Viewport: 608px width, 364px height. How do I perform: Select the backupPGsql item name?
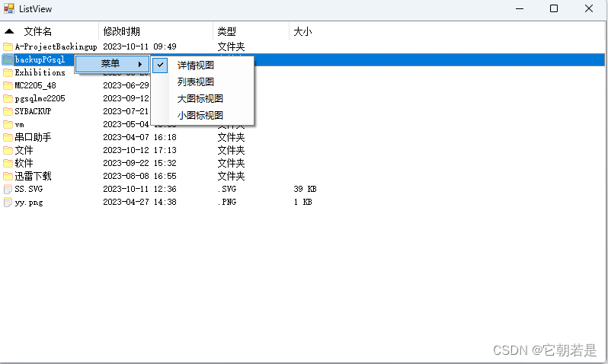[x=40, y=59]
